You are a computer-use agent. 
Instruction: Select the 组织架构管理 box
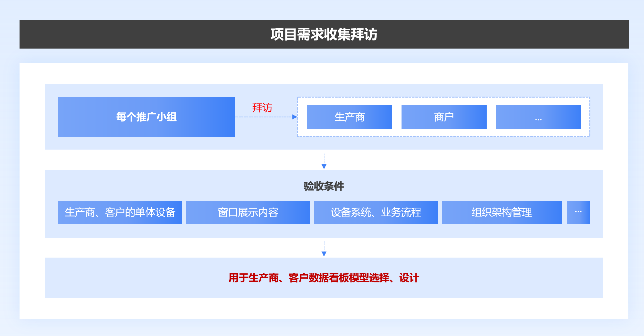tap(502, 212)
